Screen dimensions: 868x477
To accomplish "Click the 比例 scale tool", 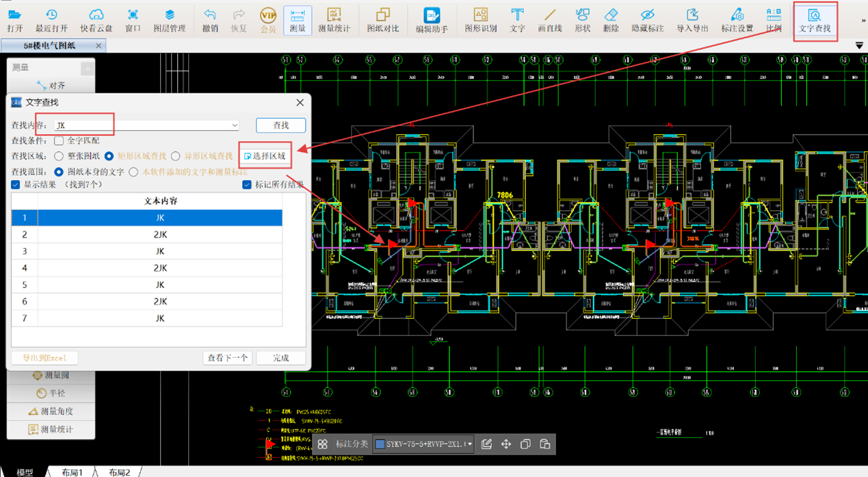I will point(774,20).
